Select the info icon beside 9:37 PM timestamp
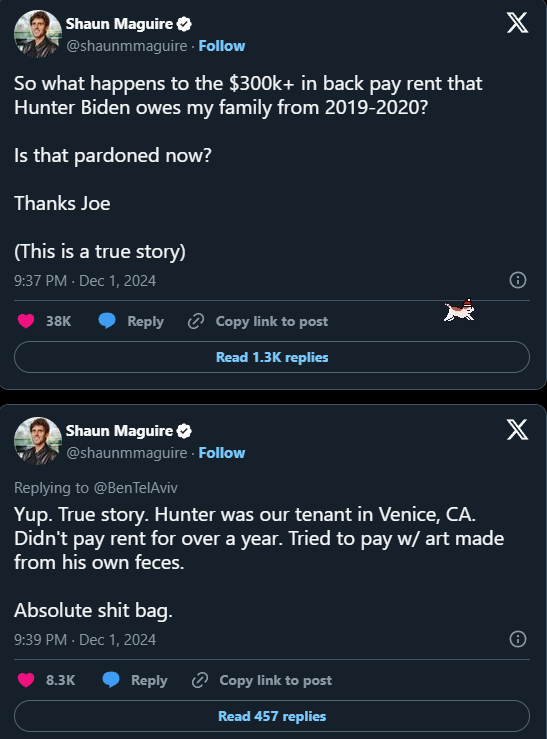 [518, 280]
